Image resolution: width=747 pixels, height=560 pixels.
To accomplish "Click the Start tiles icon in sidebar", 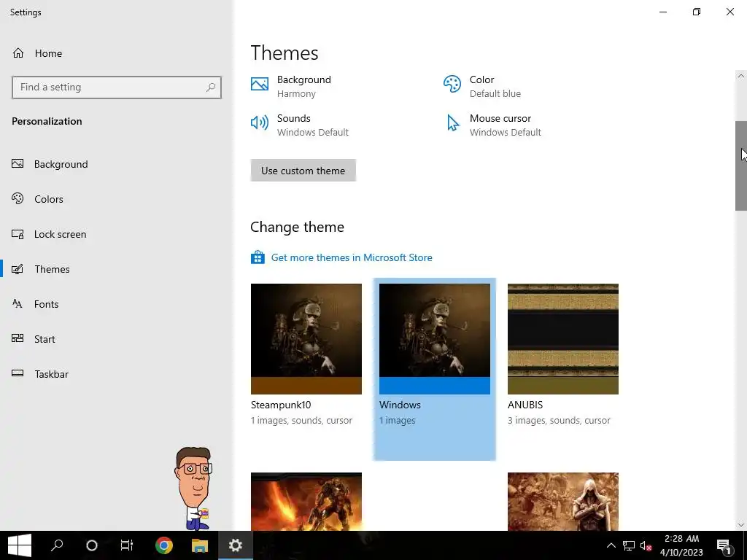I will [x=18, y=338].
